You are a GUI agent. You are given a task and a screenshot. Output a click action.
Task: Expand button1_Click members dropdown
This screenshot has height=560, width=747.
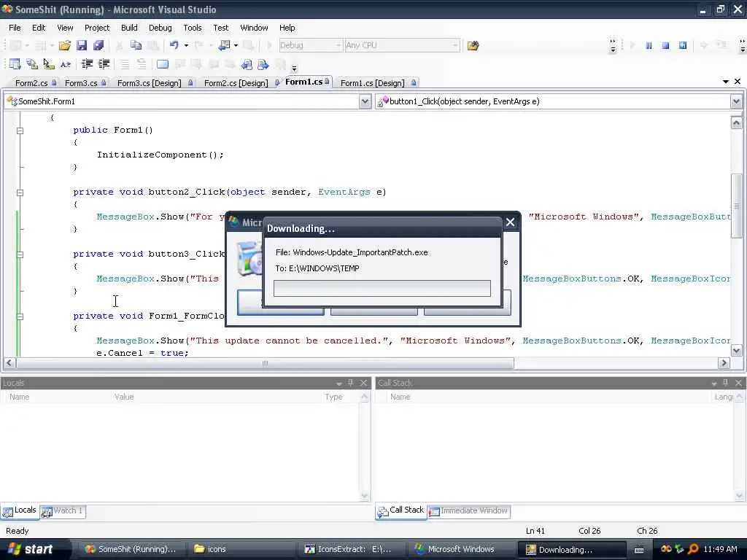coord(736,101)
